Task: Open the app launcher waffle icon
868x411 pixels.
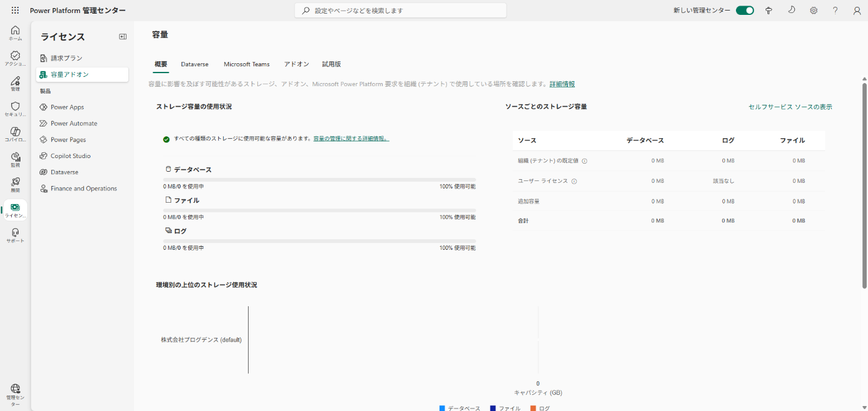Action: 15,11
